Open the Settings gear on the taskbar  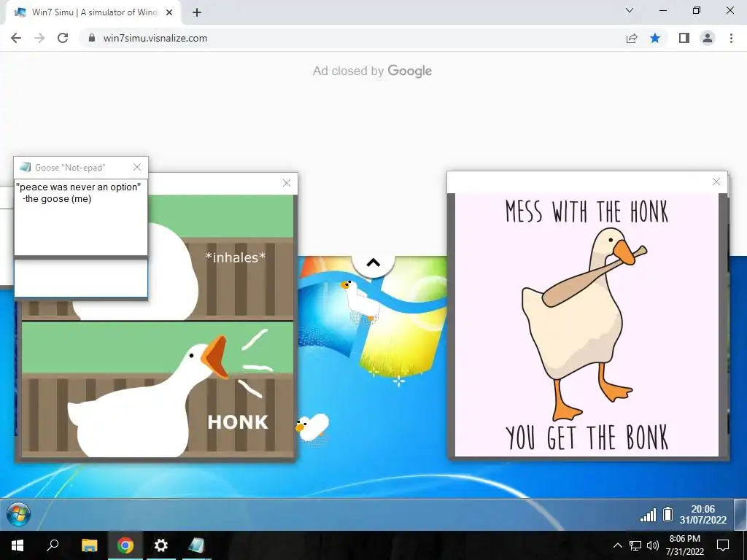(x=161, y=545)
